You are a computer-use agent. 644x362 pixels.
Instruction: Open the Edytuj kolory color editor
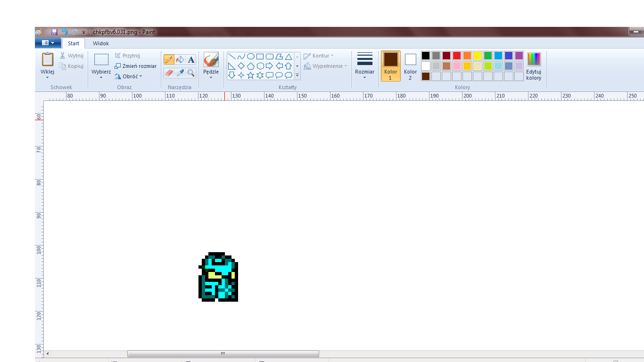point(534,66)
